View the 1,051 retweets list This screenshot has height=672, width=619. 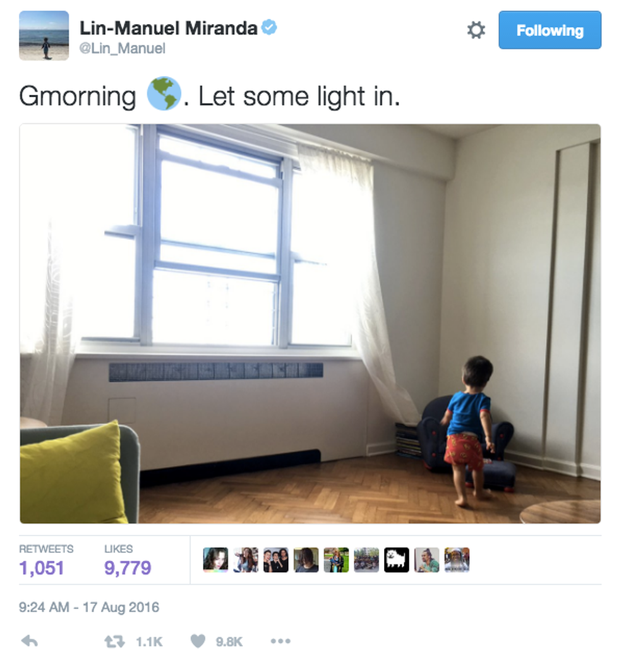[x=46, y=561]
